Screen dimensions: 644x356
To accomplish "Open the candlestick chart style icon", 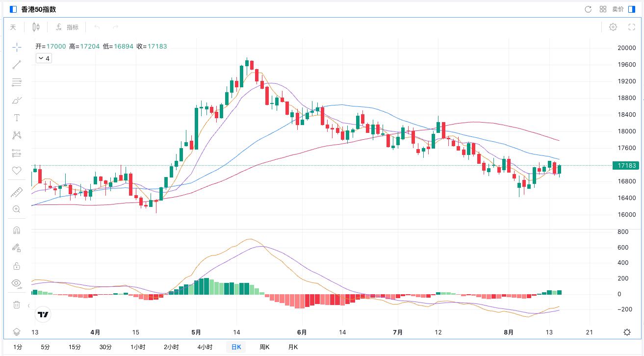I will tap(36, 27).
